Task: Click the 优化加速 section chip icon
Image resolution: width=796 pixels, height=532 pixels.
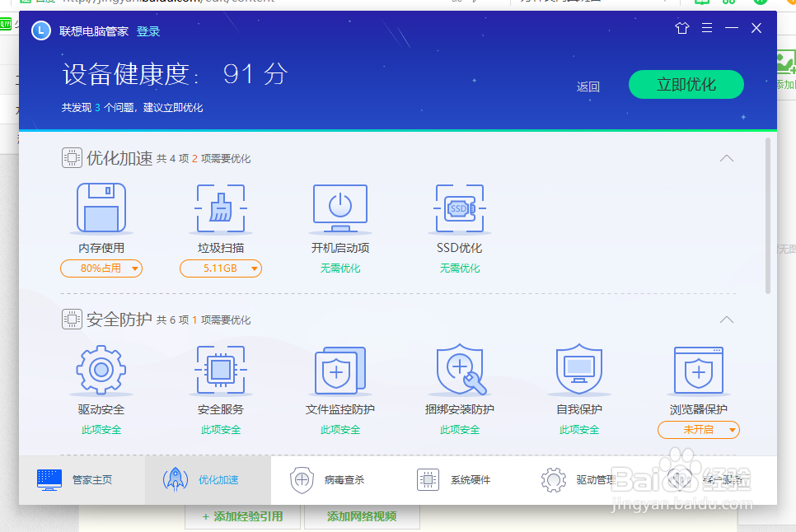Action: [x=72, y=158]
